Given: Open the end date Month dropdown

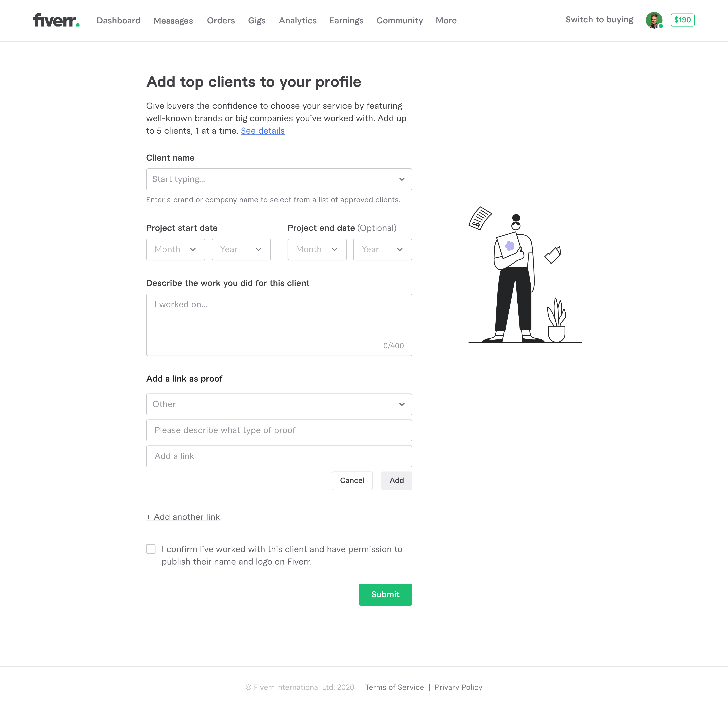Looking at the screenshot, I should pos(317,250).
